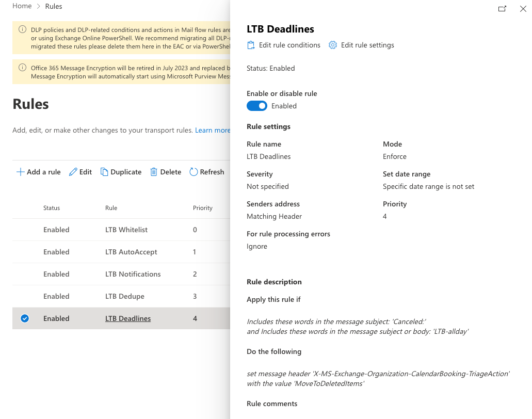Viewport: 532px width, 419px height.
Task: Click priority 1 of LTB AutoAccept
Action: pos(195,252)
